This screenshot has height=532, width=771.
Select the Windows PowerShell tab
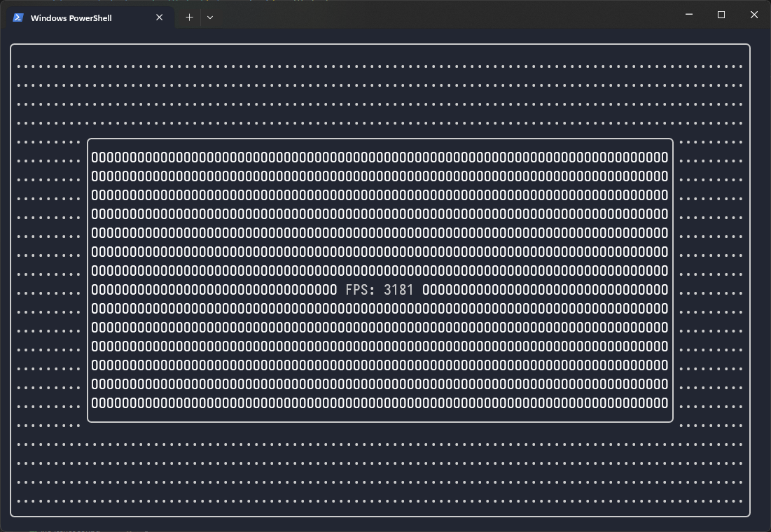pyautogui.click(x=77, y=17)
